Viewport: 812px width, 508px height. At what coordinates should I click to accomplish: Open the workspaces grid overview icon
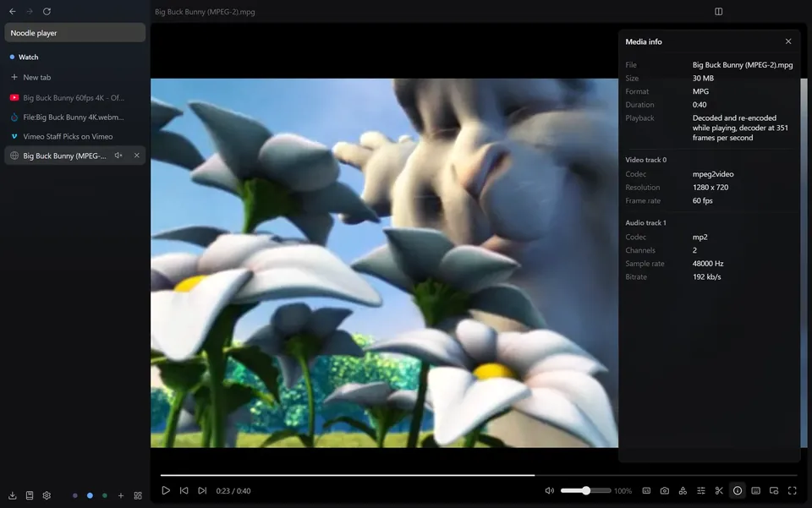click(x=138, y=495)
